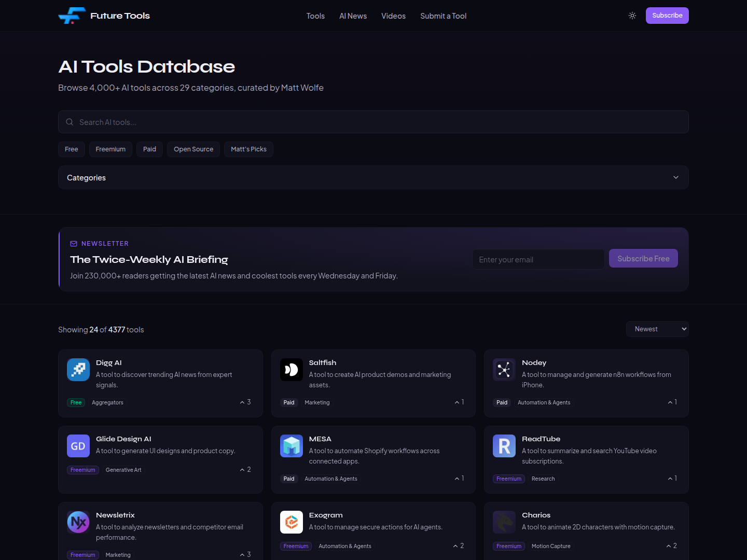747x560 pixels.
Task: Click the Generative Art tag
Action: point(123,470)
